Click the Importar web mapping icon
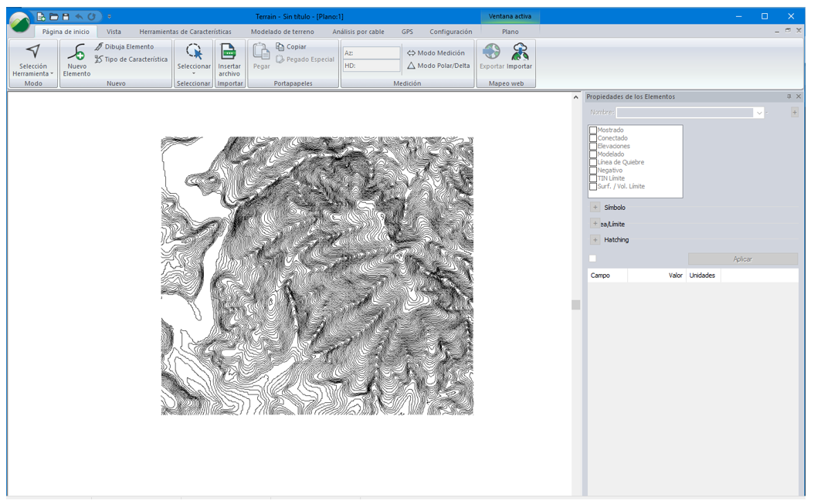This screenshot has height=504, width=814. point(521,53)
